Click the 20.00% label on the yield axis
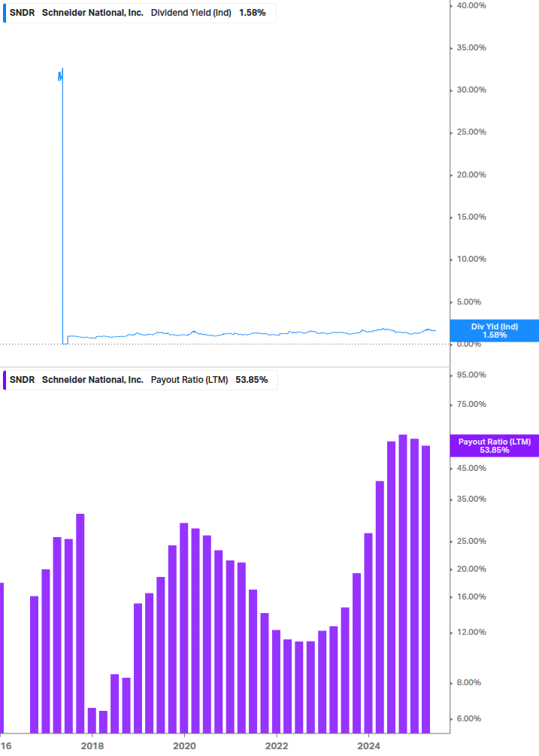The height and width of the screenshot is (756, 539). (471, 175)
